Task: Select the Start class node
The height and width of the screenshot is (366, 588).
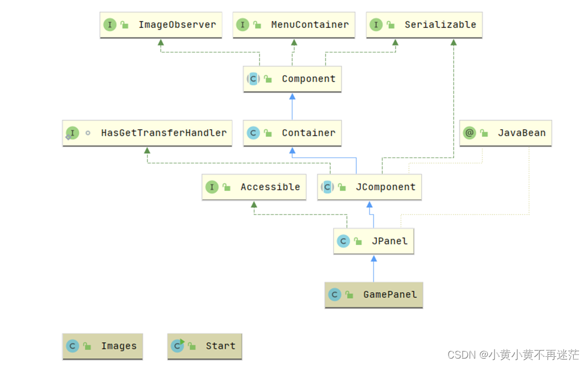Action: pyautogui.click(x=204, y=346)
